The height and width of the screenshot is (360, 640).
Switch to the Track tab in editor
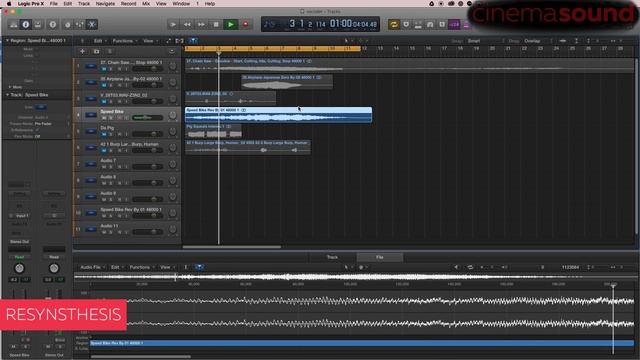[x=333, y=257]
